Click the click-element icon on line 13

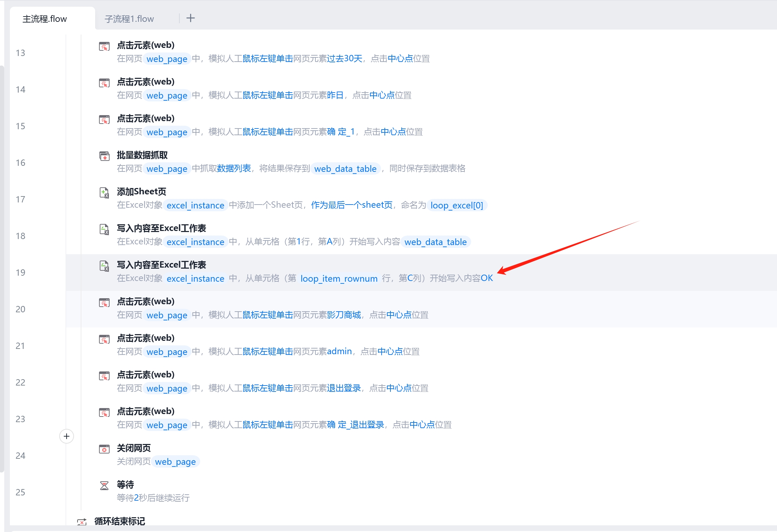point(104,46)
